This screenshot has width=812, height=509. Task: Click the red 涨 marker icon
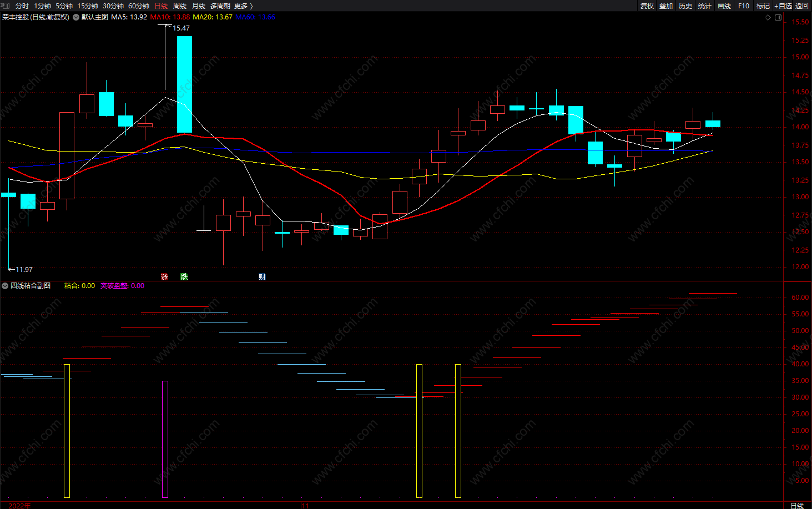pyautogui.click(x=164, y=276)
